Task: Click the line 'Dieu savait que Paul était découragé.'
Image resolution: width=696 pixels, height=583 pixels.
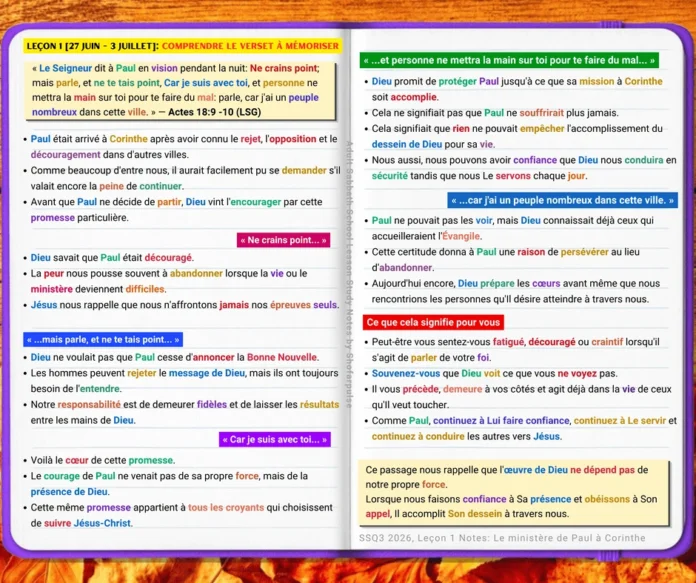Action: [112, 258]
